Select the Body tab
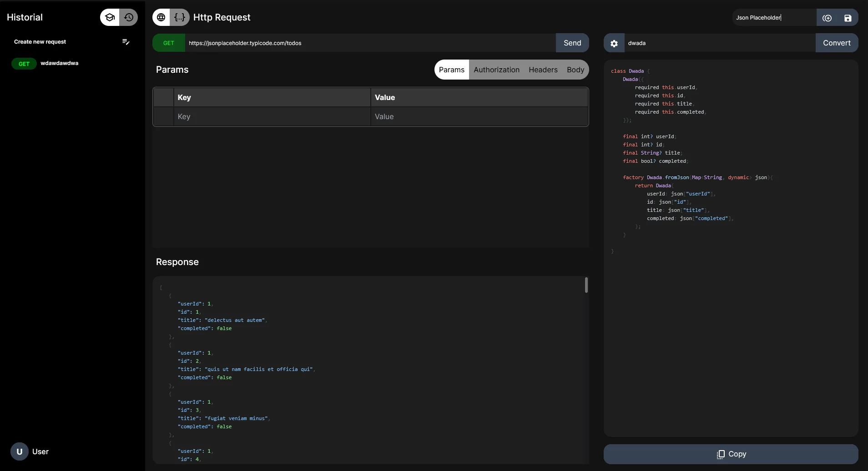The height and width of the screenshot is (471, 868). pyautogui.click(x=575, y=70)
